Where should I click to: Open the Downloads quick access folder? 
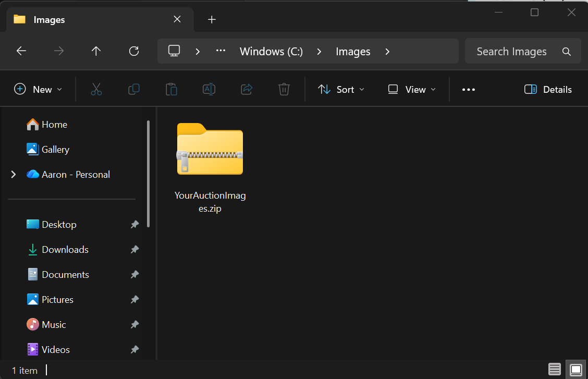(58, 249)
